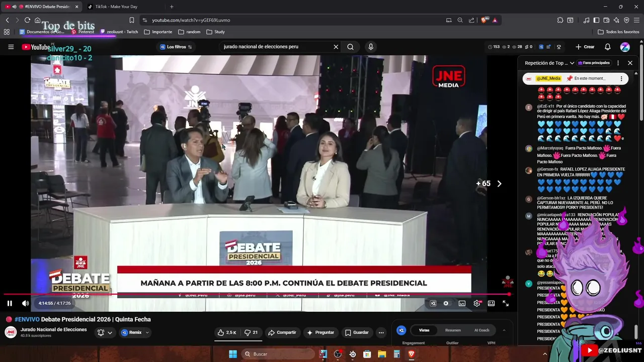Open the browser main menu
Viewport: 644px width, 362px height.
pos(636,20)
